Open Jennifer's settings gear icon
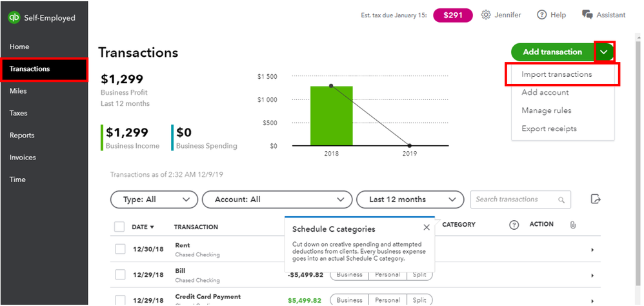 [486, 15]
